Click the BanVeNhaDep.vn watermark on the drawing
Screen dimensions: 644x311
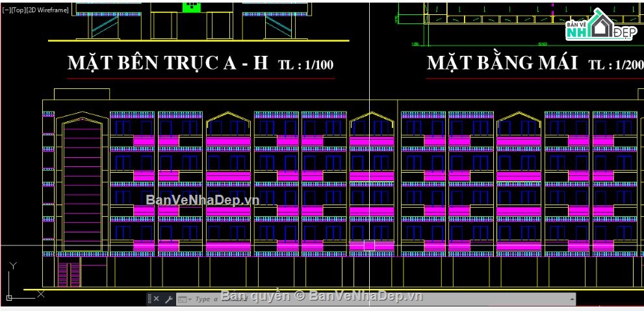(202, 200)
